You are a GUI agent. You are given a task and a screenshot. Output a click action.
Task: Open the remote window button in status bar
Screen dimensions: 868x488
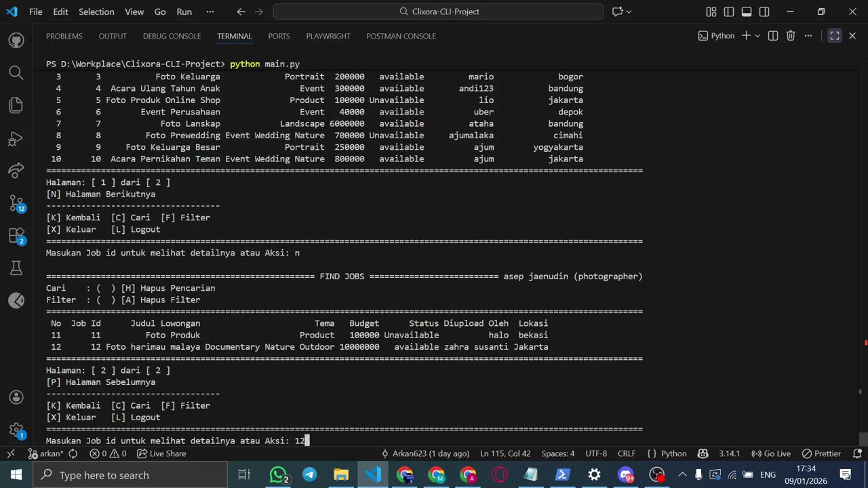point(10,453)
